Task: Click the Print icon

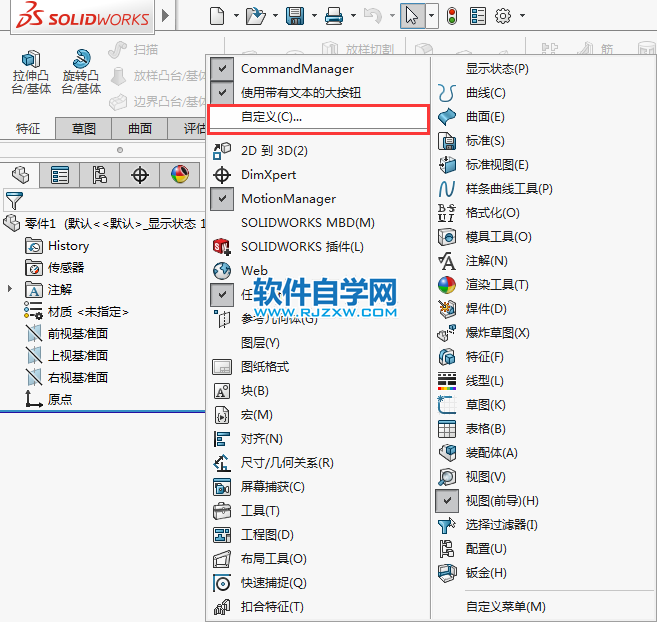Action: point(334,16)
